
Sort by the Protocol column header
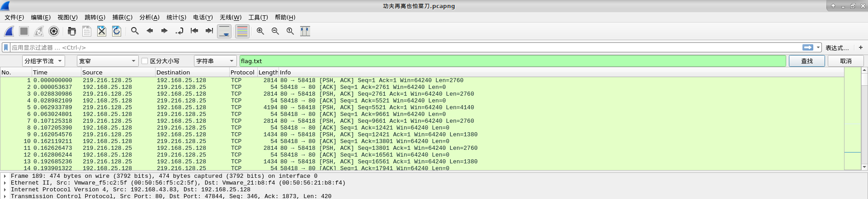[x=243, y=72]
